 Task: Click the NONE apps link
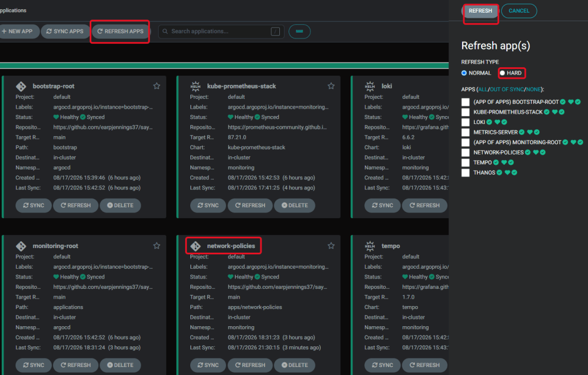pos(533,90)
